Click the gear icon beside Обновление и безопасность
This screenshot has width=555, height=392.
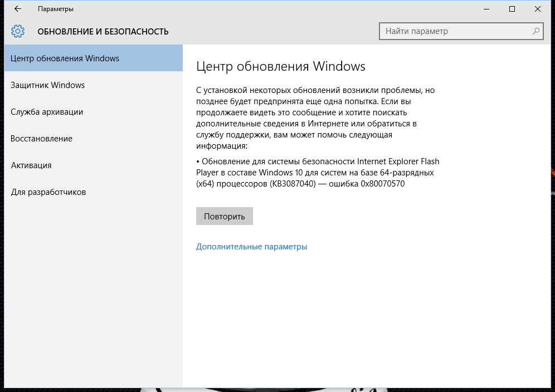coord(18,31)
